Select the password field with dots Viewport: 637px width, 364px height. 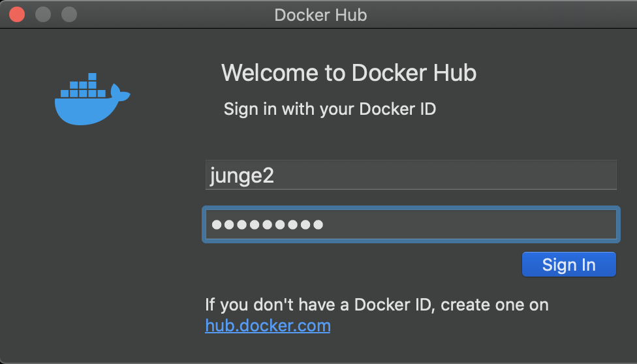point(411,224)
